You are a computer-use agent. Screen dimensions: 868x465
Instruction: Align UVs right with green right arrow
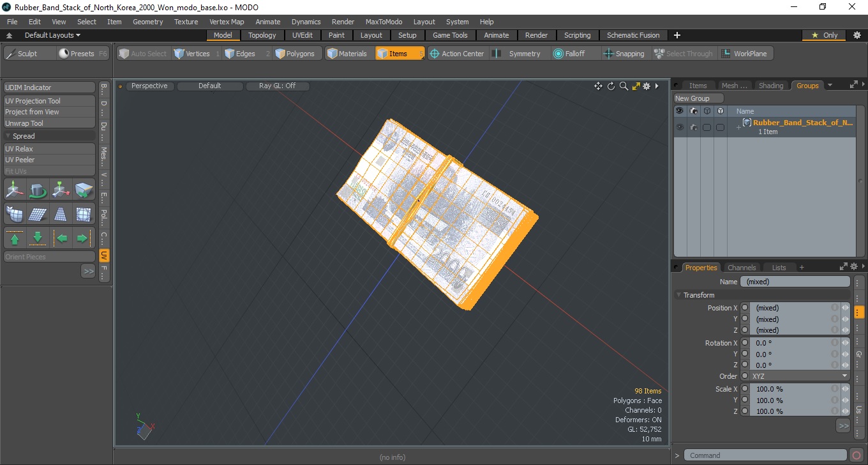(x=84, y=238)
